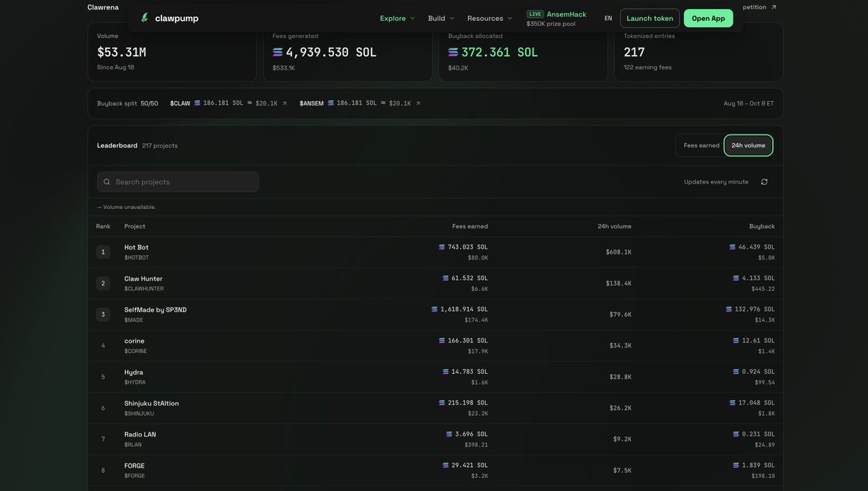
Task: Click the Launch token button
Action: 650,18
